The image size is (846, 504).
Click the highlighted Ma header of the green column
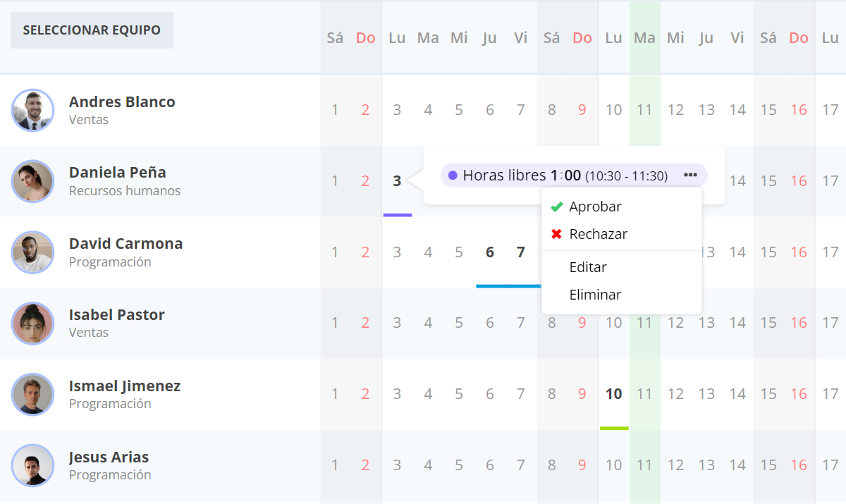point(644,38)
